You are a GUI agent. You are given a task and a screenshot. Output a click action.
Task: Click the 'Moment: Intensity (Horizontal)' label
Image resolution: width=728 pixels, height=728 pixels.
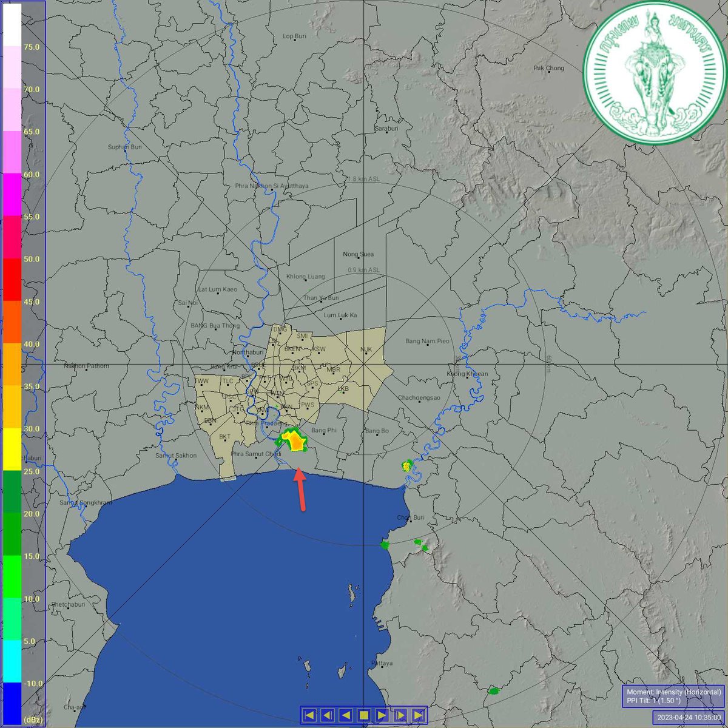[674, 692]
